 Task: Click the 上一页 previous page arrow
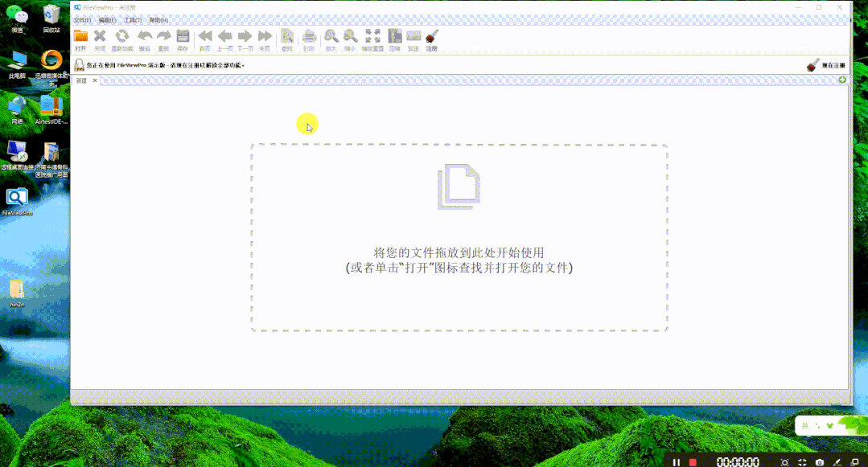224,37
